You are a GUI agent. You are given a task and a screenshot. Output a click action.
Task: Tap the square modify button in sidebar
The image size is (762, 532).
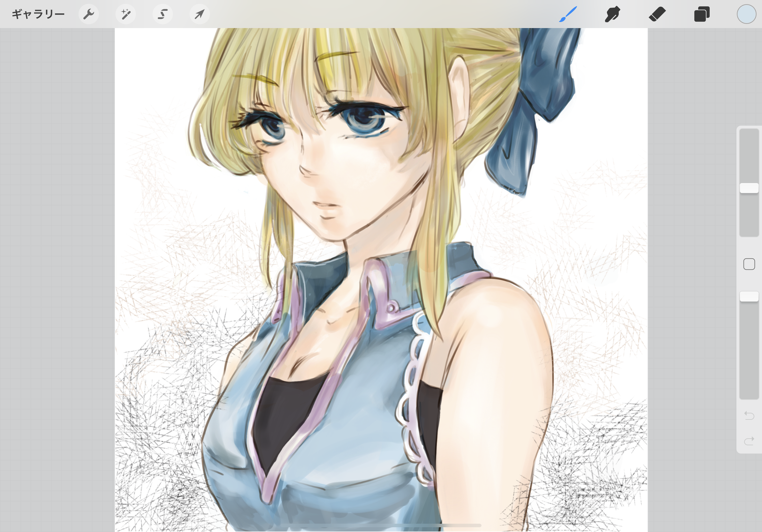[x=749, y=264]
